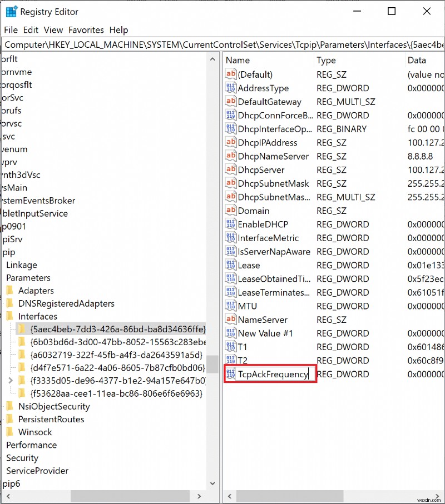Click right arrow of tree horizontal scrollbar
This screenshot has height=504, width=445.
[x=199, y=496]
